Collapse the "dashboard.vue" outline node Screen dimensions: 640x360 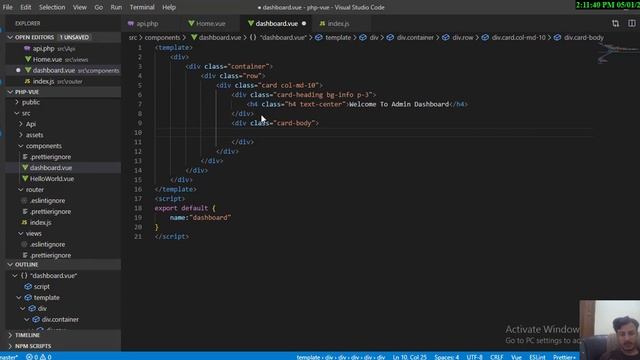(15, 276)
